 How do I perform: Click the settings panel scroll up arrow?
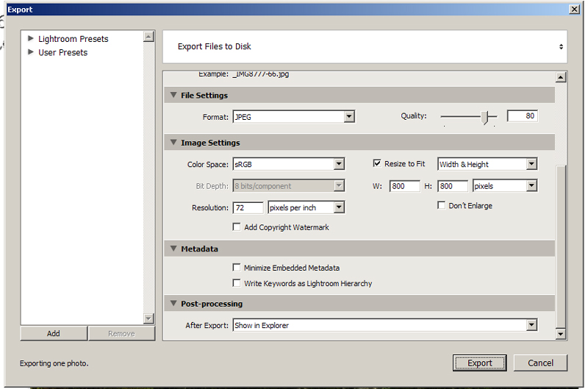pyautogui.click(x=561, y=77)
